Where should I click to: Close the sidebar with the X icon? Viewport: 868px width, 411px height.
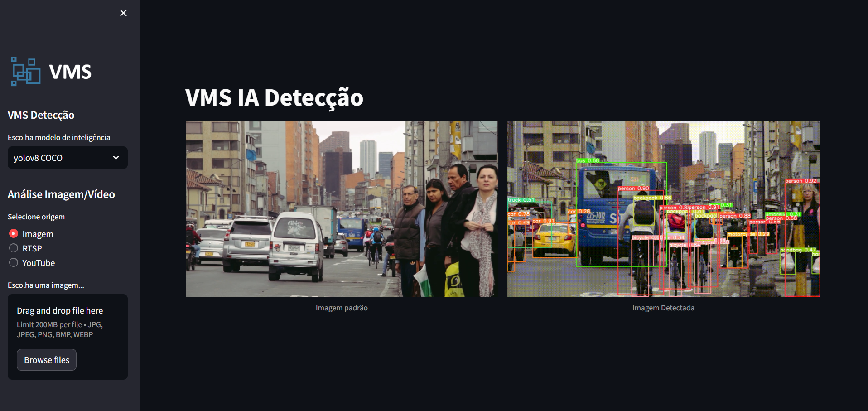point(123,13)
